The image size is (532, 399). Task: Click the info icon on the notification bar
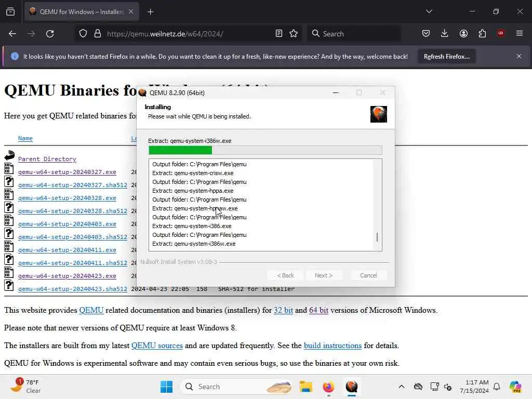click(15, 56)
